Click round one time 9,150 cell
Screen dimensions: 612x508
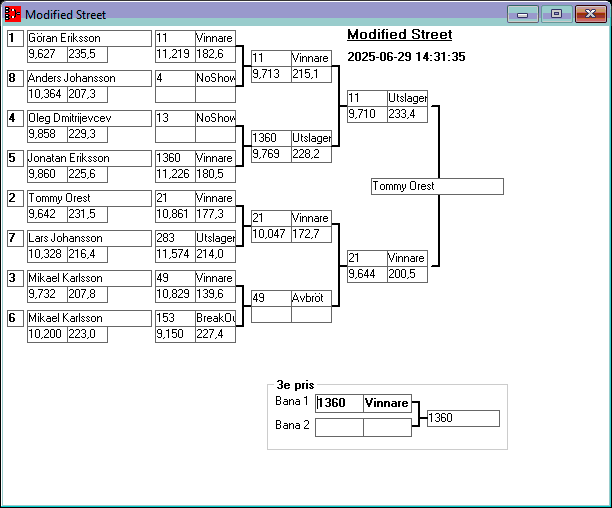point(175,334)
